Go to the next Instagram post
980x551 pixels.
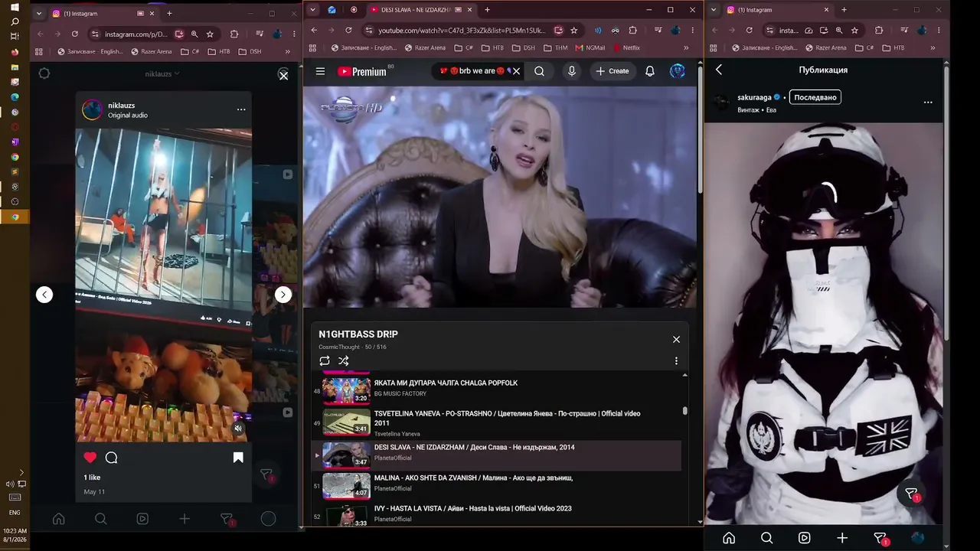[x=283, y=295]
